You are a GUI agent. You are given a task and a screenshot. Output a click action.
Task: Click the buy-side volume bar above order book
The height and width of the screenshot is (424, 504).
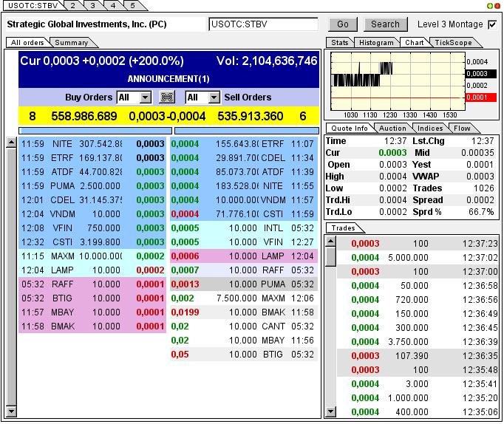[95, 131]
